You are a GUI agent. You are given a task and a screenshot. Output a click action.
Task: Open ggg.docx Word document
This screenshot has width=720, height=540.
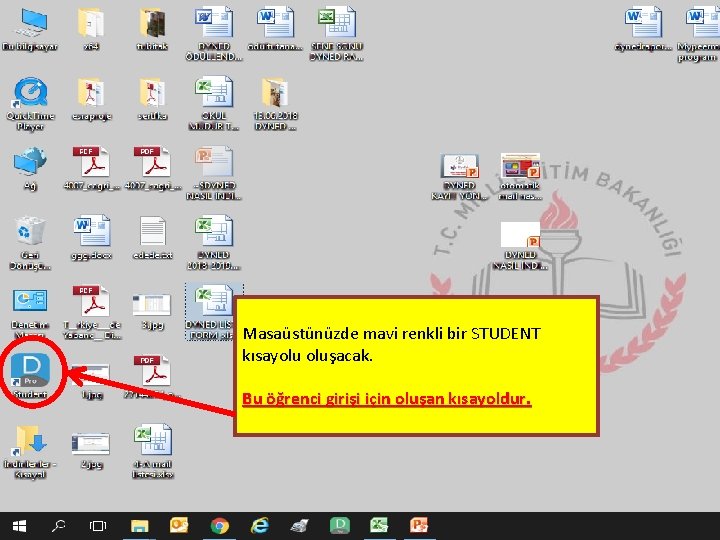tap(91, 231)
